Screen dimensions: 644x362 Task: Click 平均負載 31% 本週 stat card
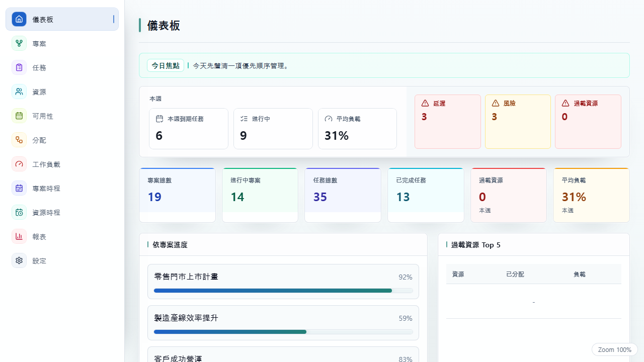click(x=591, y=195)
